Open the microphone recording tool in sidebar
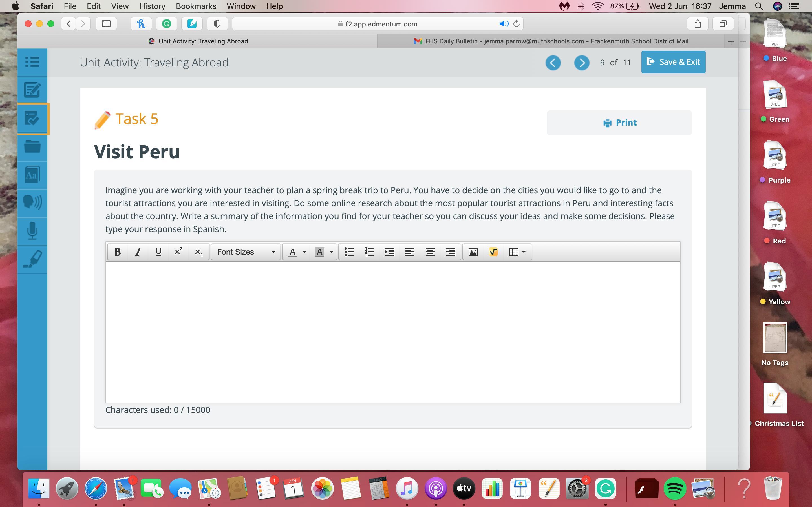The height and width of the screenshot is (507, 812). [x=32, y=231]
